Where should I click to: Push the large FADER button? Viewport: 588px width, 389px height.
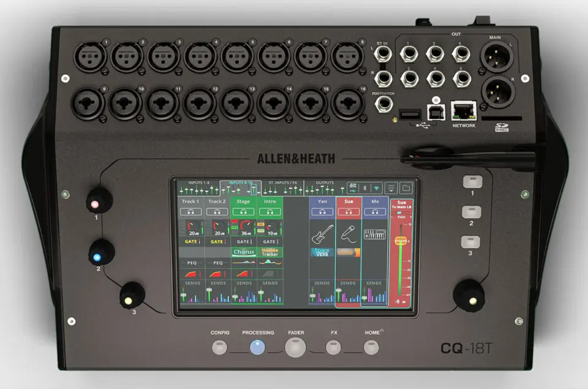pos(295,347)
